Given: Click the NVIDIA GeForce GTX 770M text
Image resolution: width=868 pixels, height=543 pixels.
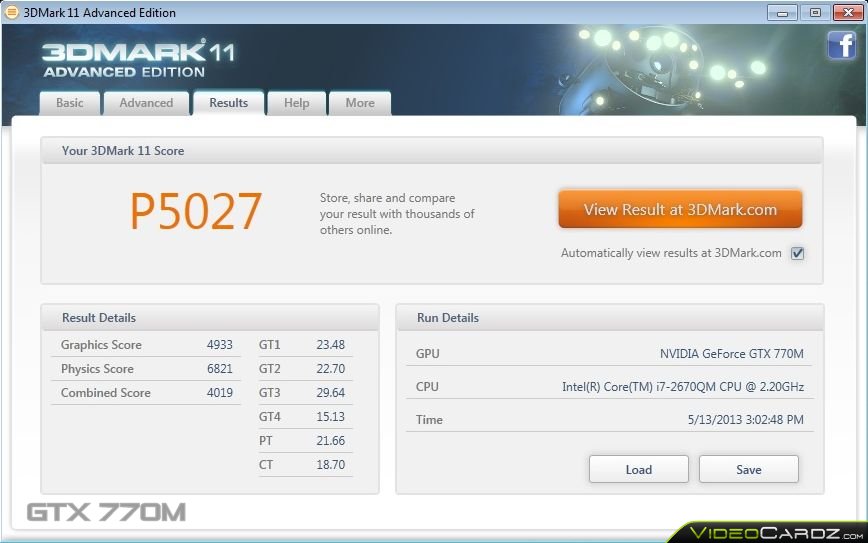Looking at the screenshot, I should click(x=731, y=354).
